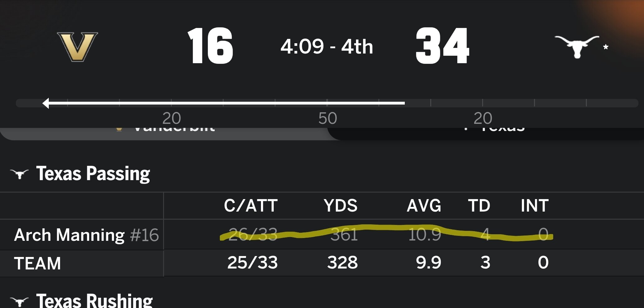Tap Texas's score of 34
Image resolution: width=644 pixels, height=308 pixels.
(x=442, y=46)
